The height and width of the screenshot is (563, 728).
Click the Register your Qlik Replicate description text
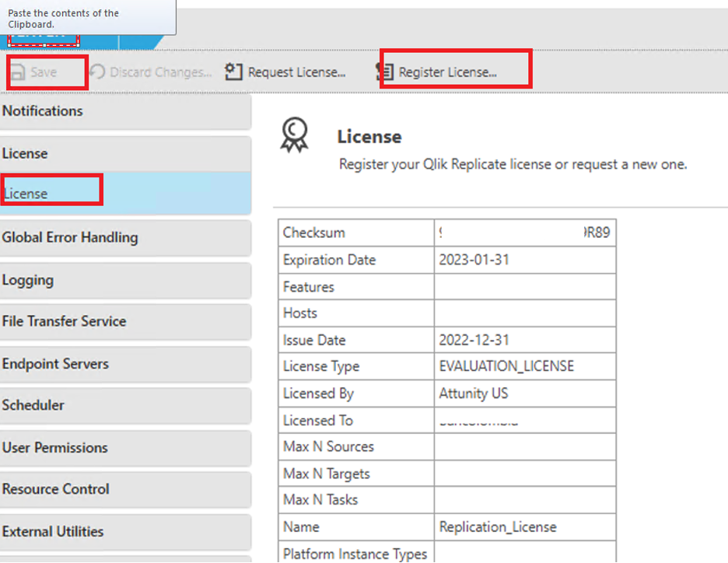[x=513, y=165]
